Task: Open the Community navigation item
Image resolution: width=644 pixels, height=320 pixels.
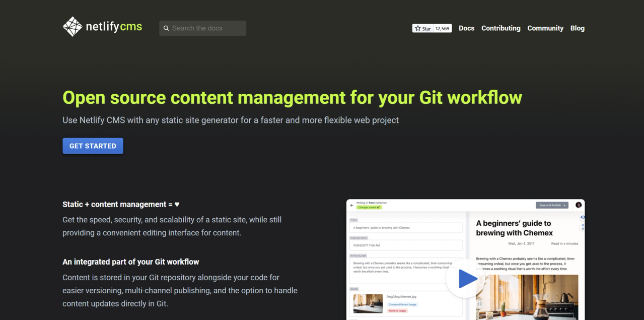Action: pyautogui.click(x=545, y=28)
